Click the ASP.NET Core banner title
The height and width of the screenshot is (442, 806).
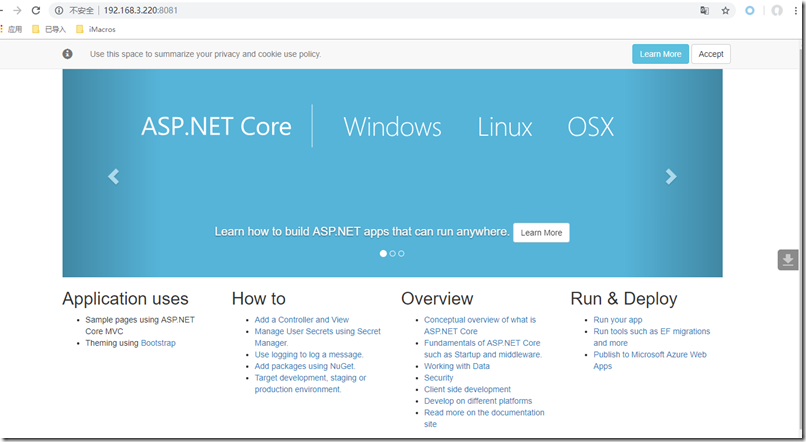(x=216, y=126)
